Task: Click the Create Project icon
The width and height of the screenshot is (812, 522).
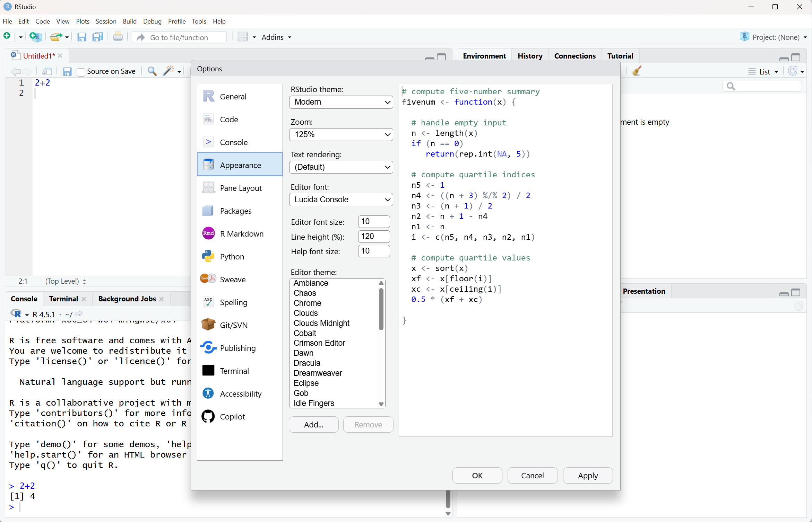Action: 35,37
